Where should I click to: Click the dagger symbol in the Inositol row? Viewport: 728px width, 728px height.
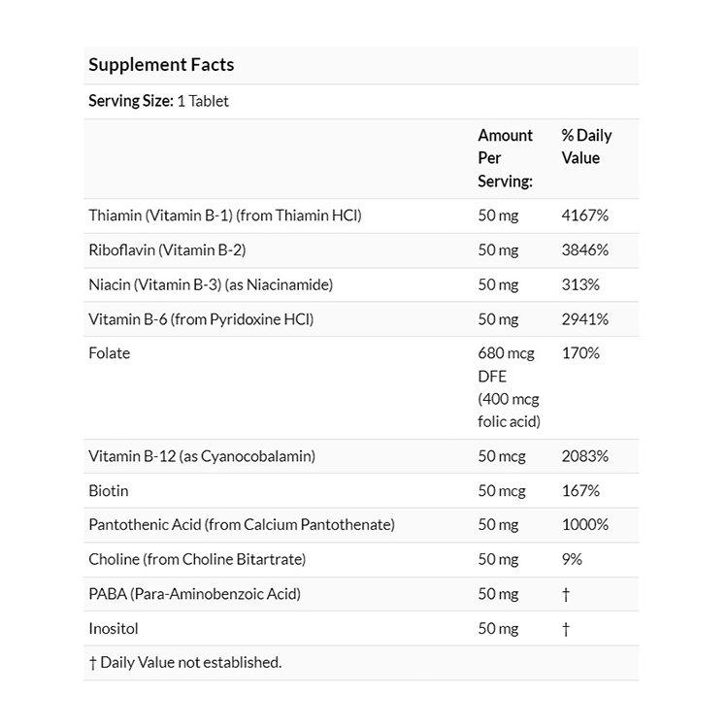pyautogui.click(x=566, y=629)
